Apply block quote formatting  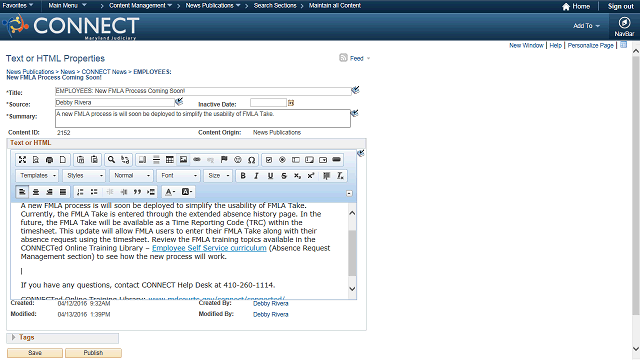[137, 192]
